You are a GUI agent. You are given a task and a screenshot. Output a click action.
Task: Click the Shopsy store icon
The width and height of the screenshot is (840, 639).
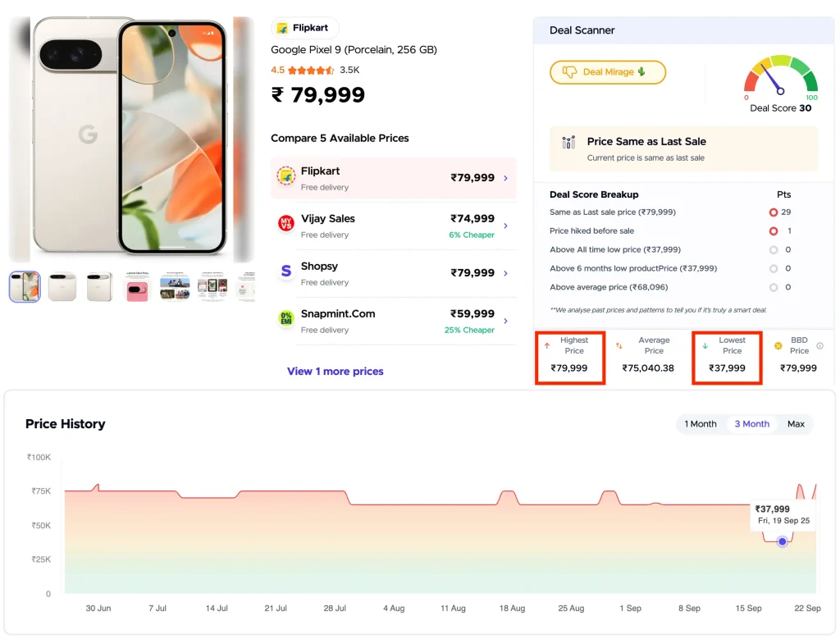pyautogui.click(x=285, y=272)
